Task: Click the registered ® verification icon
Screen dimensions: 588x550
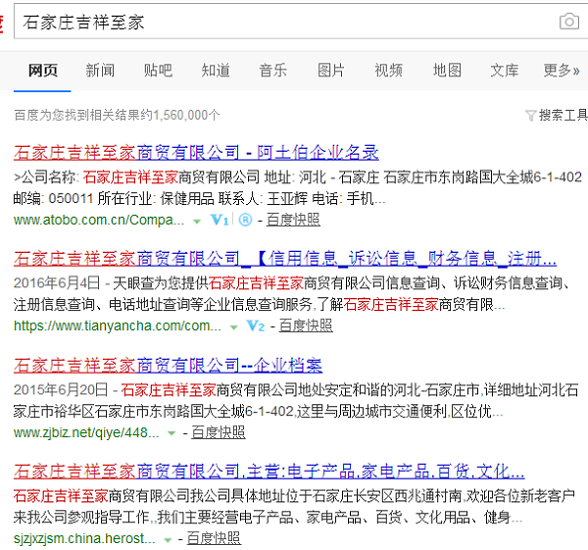Action: coord(245,220)
